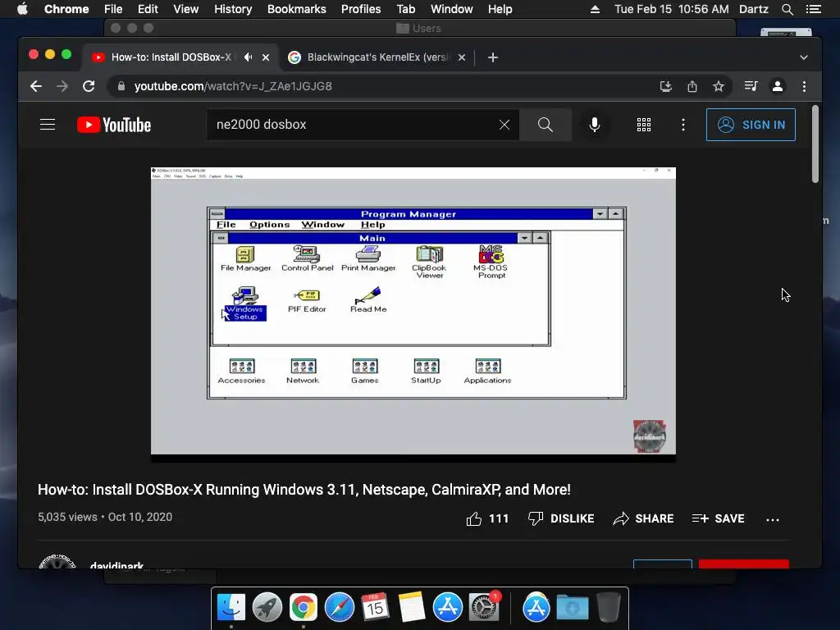Open the macOS View menu

coord(186,9)
